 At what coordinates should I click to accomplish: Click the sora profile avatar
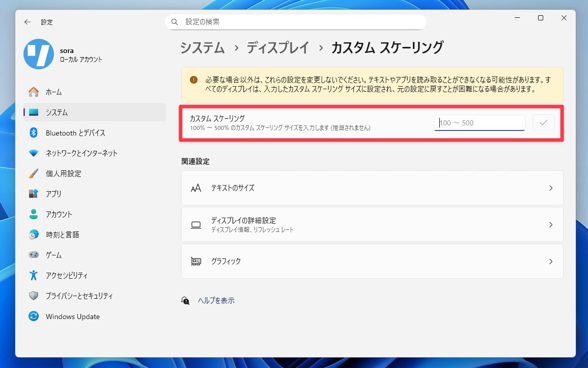(39, 54)
